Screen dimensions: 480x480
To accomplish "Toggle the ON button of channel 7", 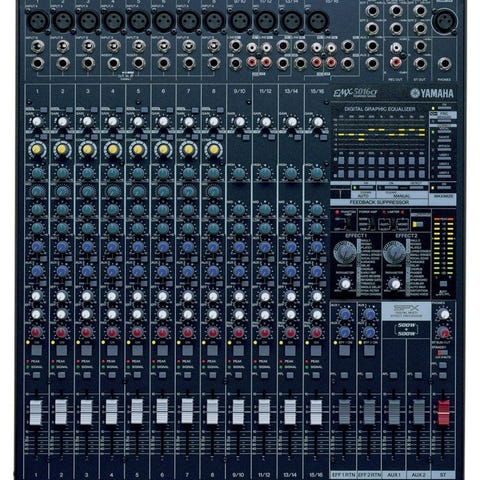I will tap(188, 350).
